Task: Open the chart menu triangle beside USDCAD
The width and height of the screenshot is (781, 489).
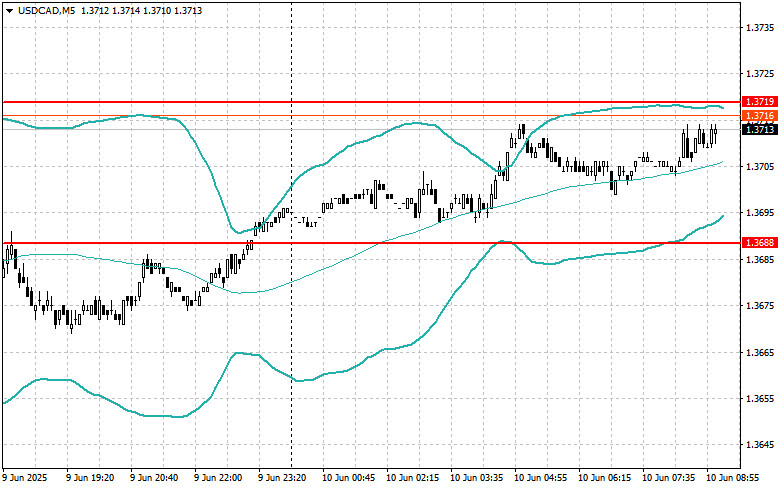Action: click(x=9, y=10)
